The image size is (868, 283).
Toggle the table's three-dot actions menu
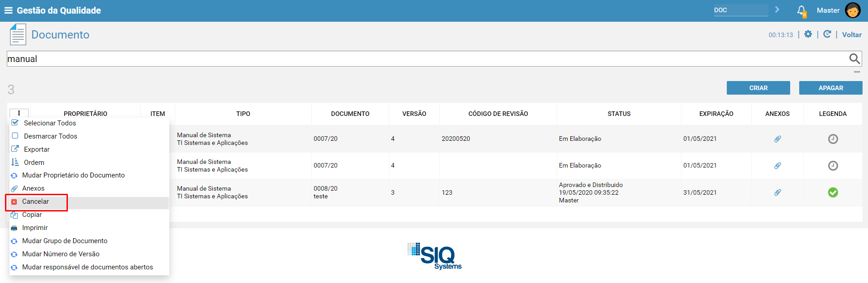[x=19, y=113]
